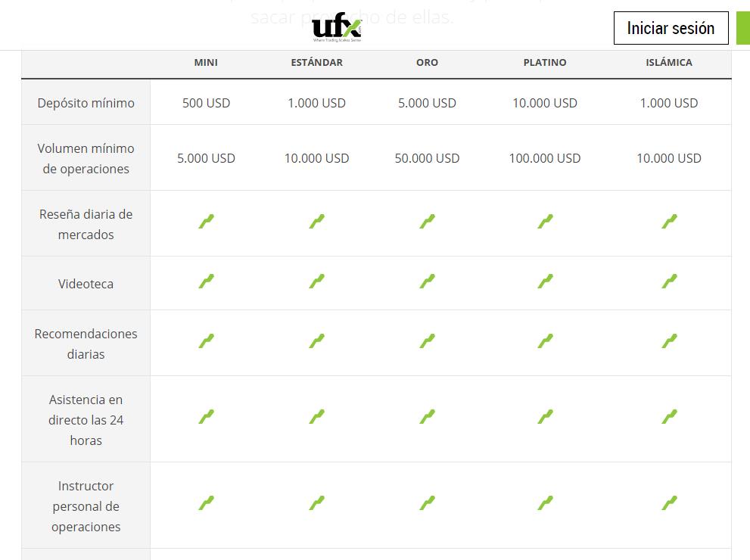Select the ESTÁNDAR column header
The image size is (750, 560).
(316, 63)
